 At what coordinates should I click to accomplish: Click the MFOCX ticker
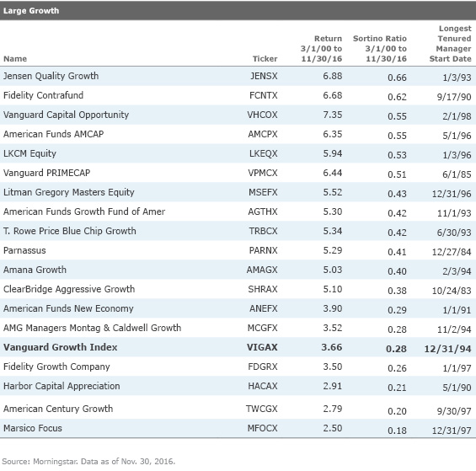(262, 428)
